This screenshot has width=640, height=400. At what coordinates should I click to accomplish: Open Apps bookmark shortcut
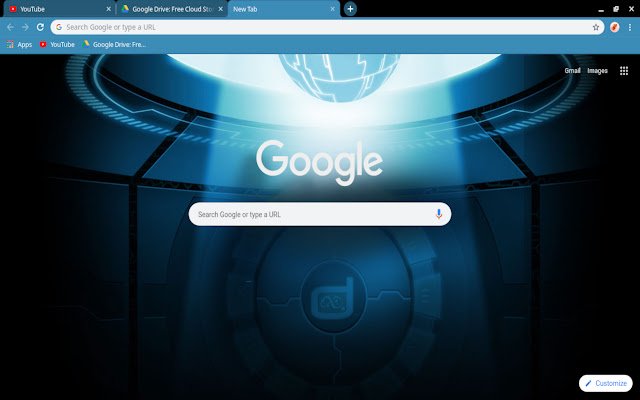19,44
